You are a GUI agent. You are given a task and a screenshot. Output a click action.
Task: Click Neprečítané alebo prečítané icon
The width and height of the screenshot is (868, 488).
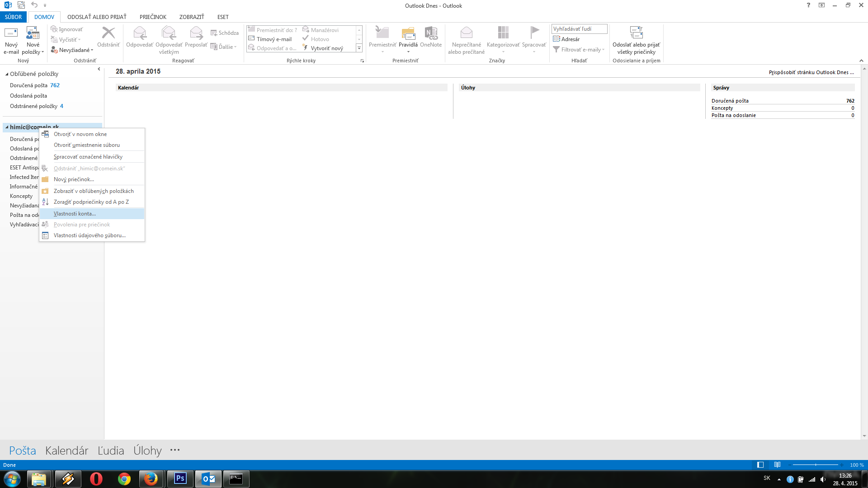[x=466, y=33]
